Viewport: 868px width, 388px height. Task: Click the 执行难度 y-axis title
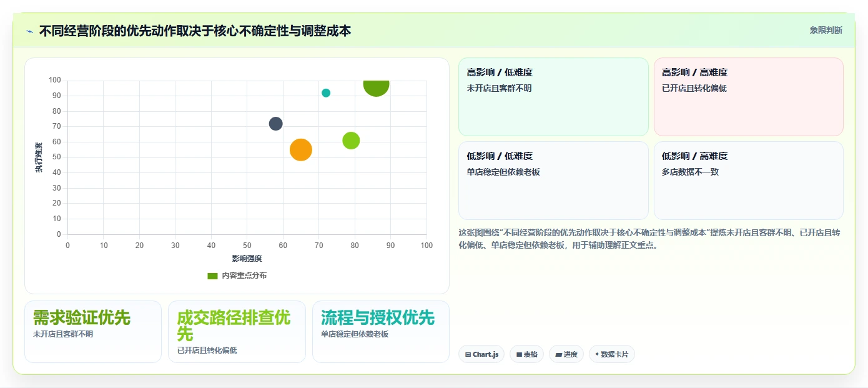pos(39,157)
